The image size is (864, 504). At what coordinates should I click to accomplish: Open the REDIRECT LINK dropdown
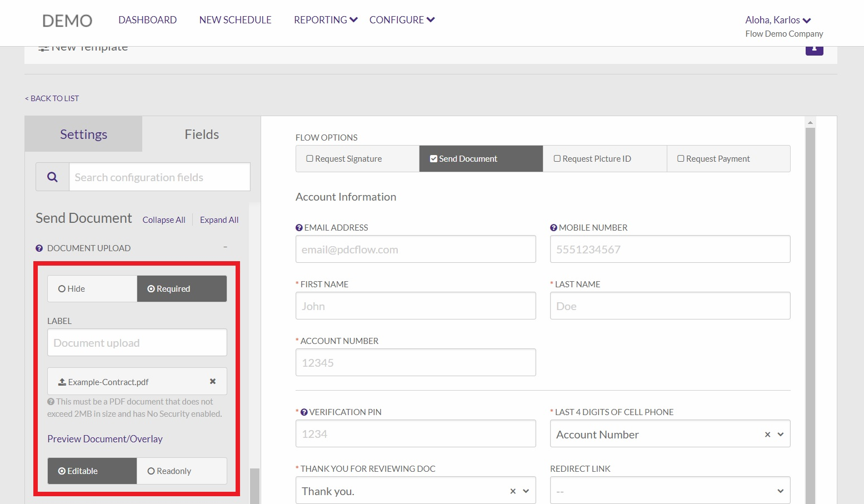click(670, 491)
